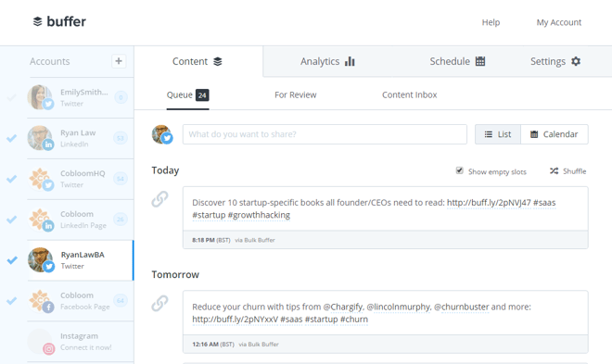Click the Ryan Law LinkedIn avatar
612x364 pixels.
(40, 138)
